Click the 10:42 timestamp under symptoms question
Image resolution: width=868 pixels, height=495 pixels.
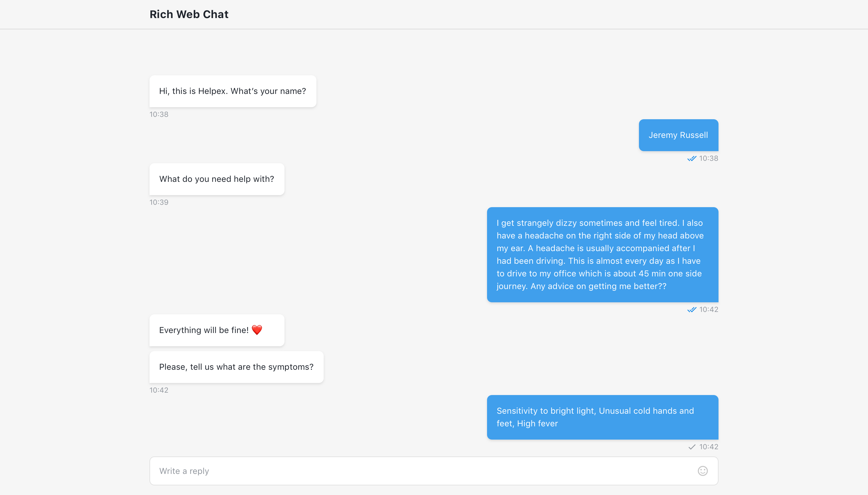(159, 390)
